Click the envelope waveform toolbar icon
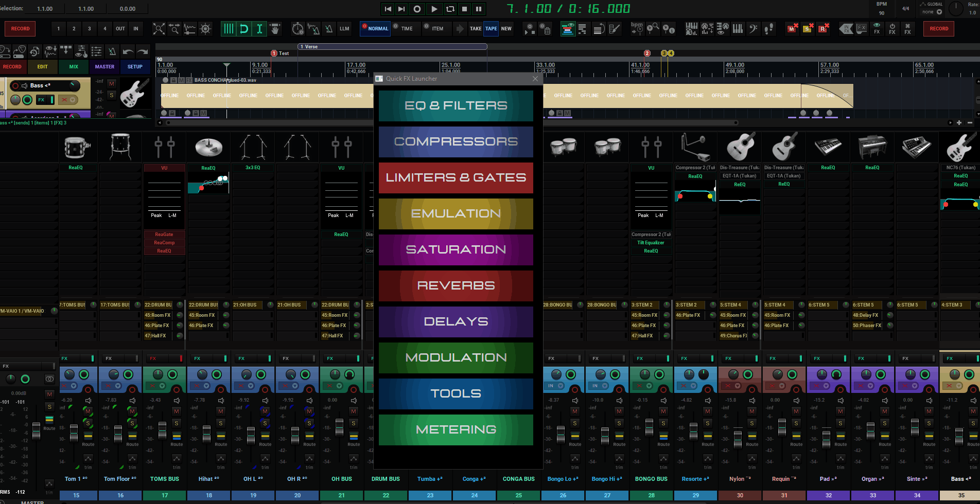The width and height of the screenshot is (980, 504). coord(190,29)
